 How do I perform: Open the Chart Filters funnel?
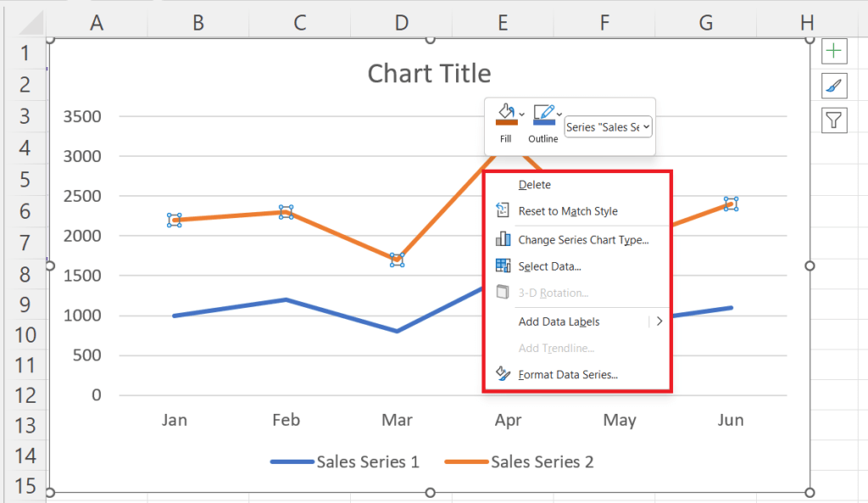tap(833, 120)
